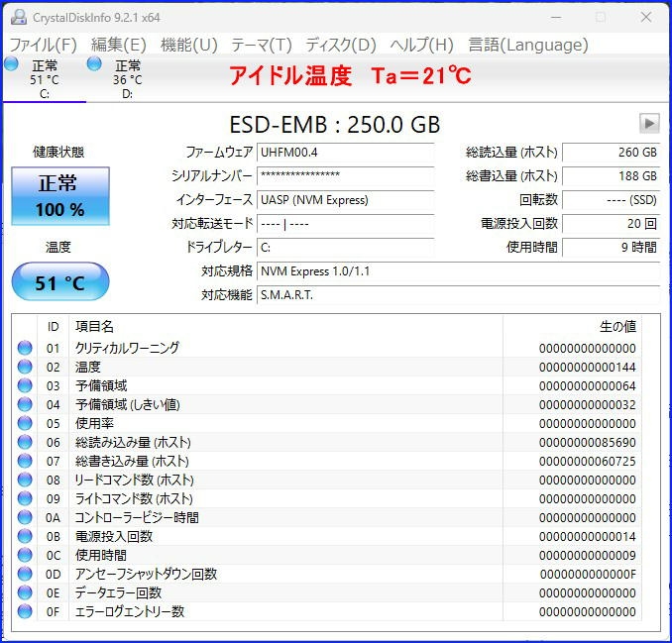672x643 pixels.
Task: Click status orb for ID 04 予備領域 (しきい値)
Action: click(25, 404)
